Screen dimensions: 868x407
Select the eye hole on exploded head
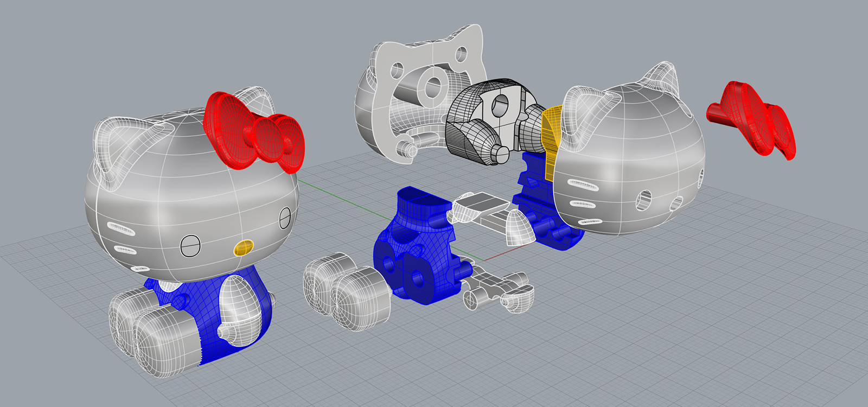[644, 199]
